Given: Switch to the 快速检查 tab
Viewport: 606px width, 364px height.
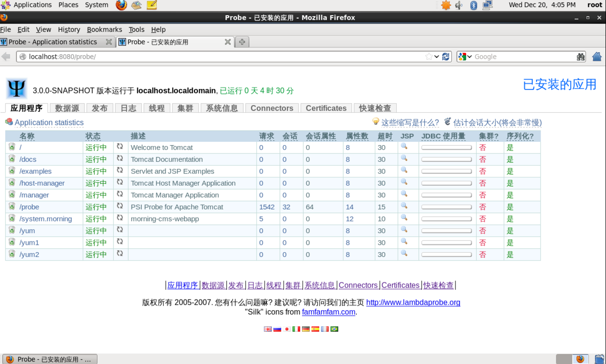Looking at the screenshot, I should [375, 108].
